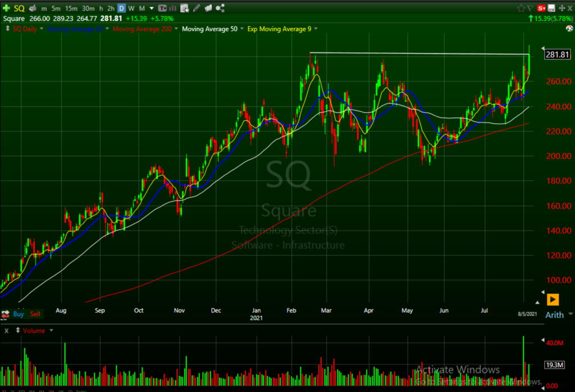
Task: Open the red 'S' dropdown badge
Action: 541,8
